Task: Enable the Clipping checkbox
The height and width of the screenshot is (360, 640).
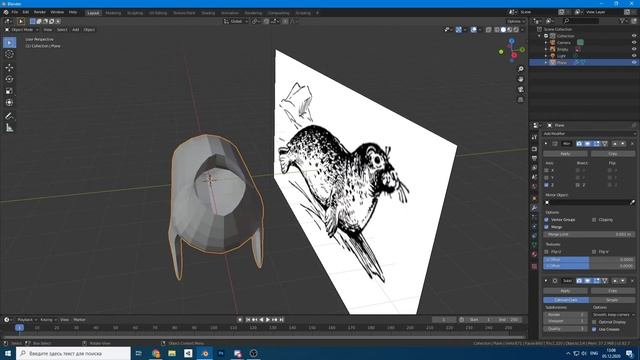Action: [594, 220]
